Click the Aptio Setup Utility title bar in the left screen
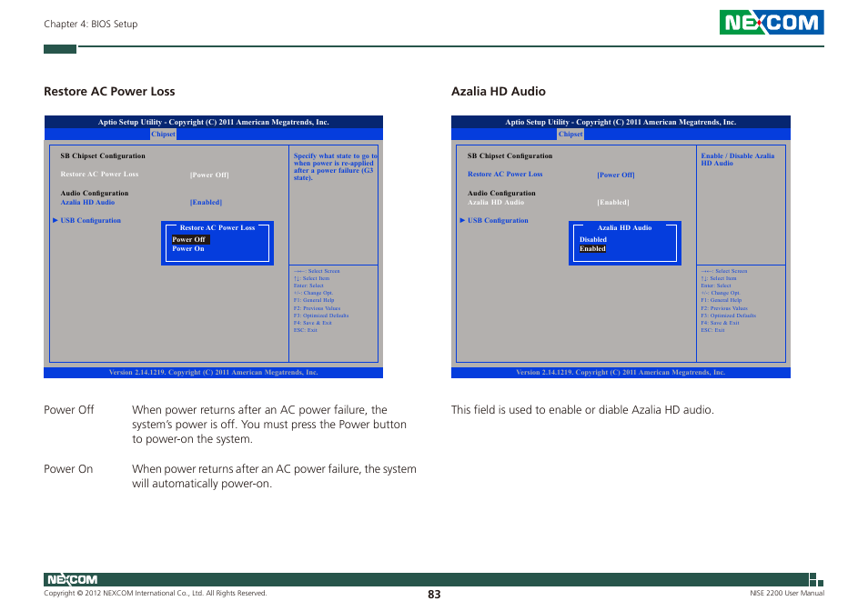 [214, 122]
